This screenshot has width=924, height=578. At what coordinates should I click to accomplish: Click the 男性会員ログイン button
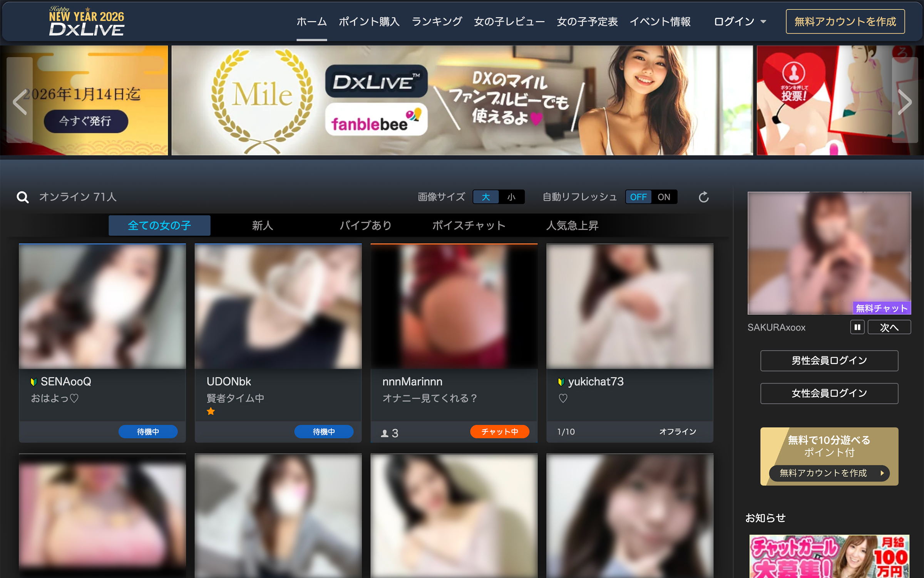(829, 361)
